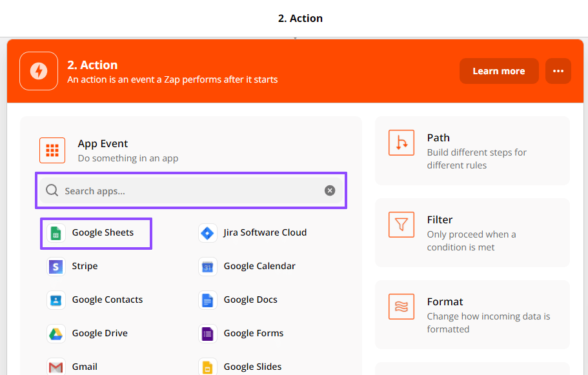This screenshot has height=375, width=588.
Task: Click the App Event grid icon
Action: click(52, 150)
